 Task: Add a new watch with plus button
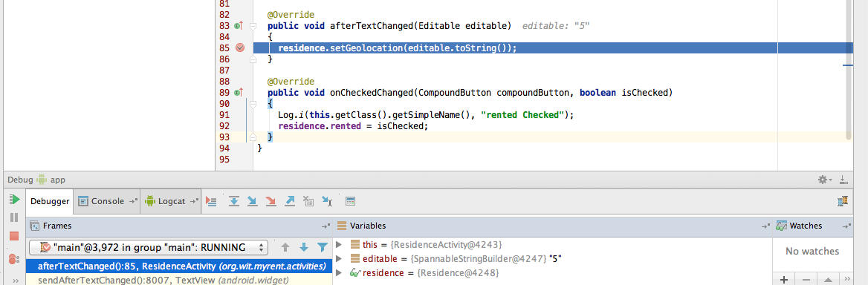(x=784, y=280)
